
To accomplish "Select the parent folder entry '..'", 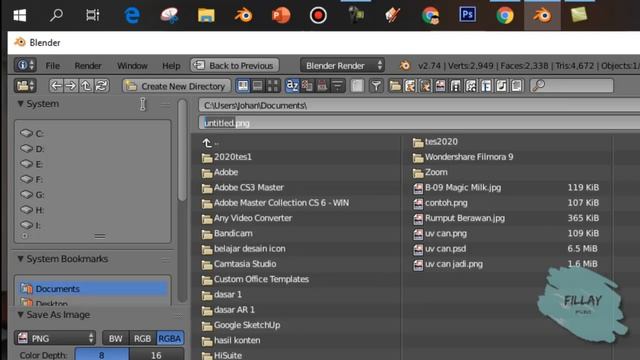I will [211, 143].
